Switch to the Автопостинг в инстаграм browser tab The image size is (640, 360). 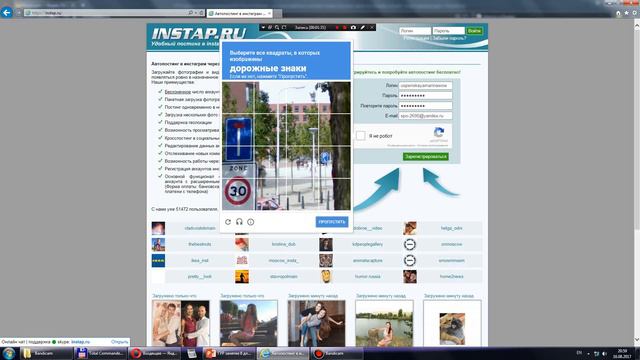point(239,13)
